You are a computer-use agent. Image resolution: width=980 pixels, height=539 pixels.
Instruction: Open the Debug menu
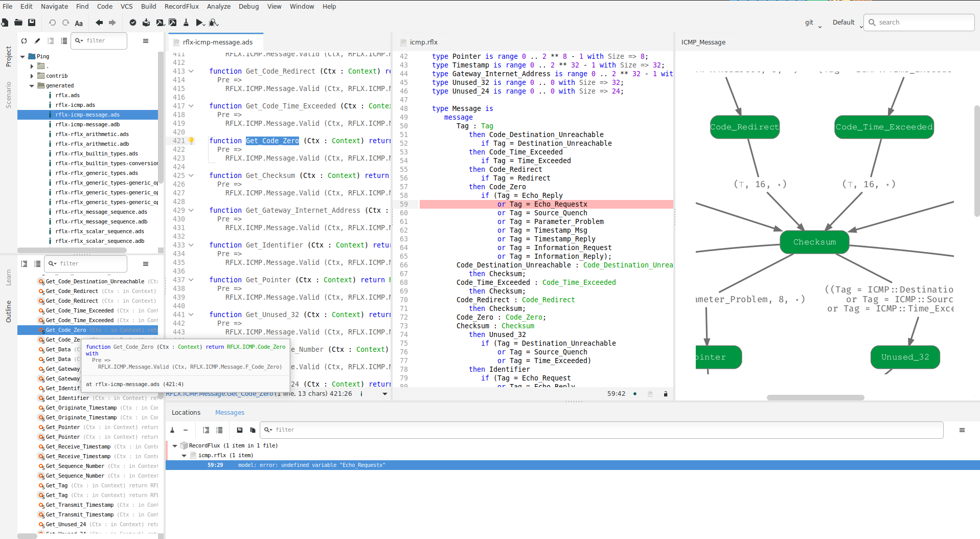tap(248, 6)
